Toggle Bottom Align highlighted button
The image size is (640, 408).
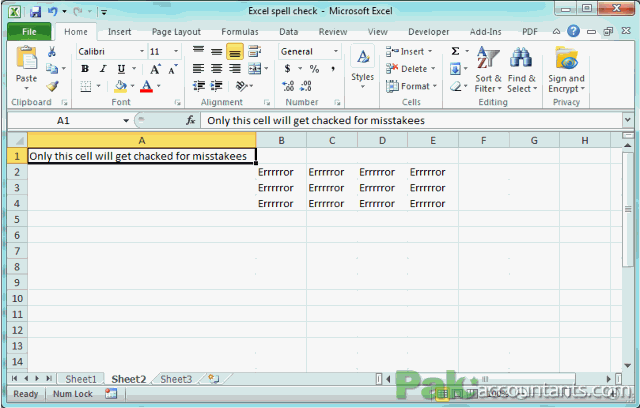pos(235,51)
